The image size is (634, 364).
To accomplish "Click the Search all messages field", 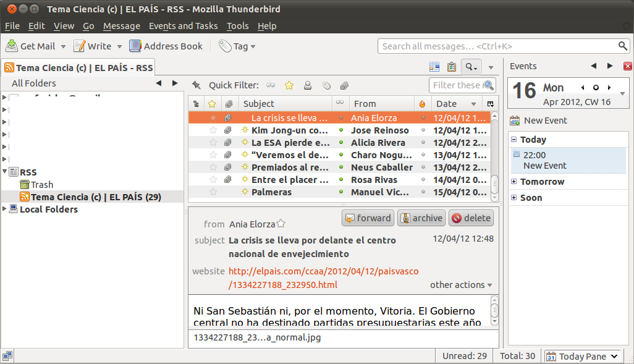I will tap(497, 46).
